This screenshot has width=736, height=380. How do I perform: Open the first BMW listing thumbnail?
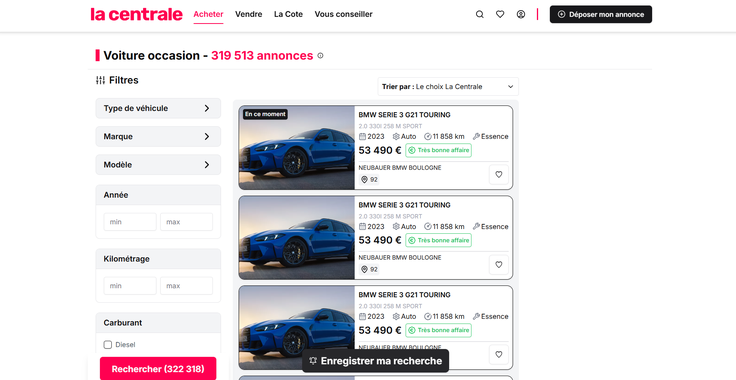point(297,147)
